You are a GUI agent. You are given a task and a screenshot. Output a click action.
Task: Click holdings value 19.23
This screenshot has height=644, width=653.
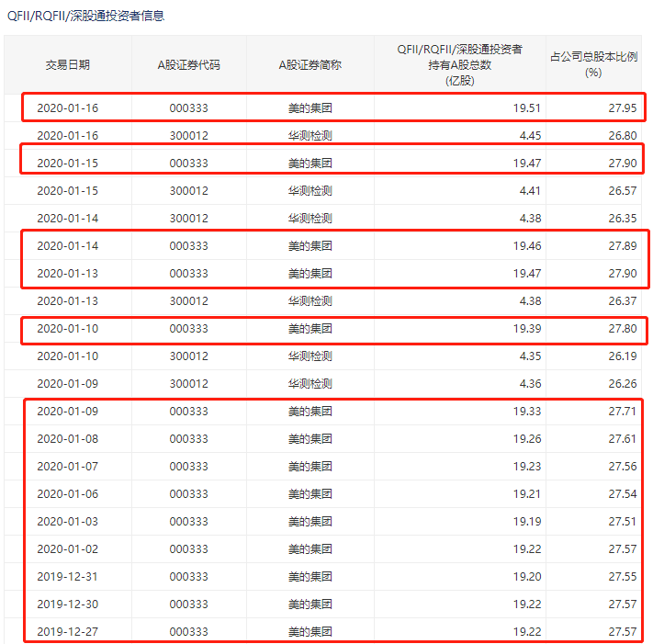[527, 467]
